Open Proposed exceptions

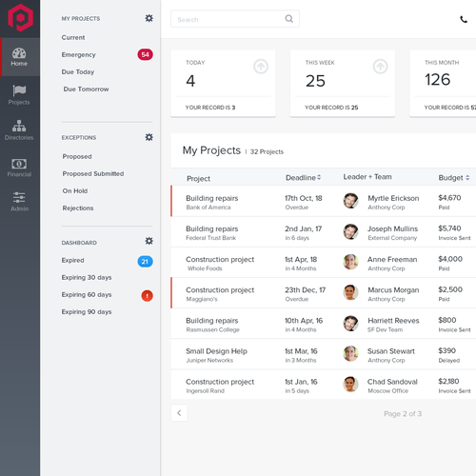click(x=77, y=156)
